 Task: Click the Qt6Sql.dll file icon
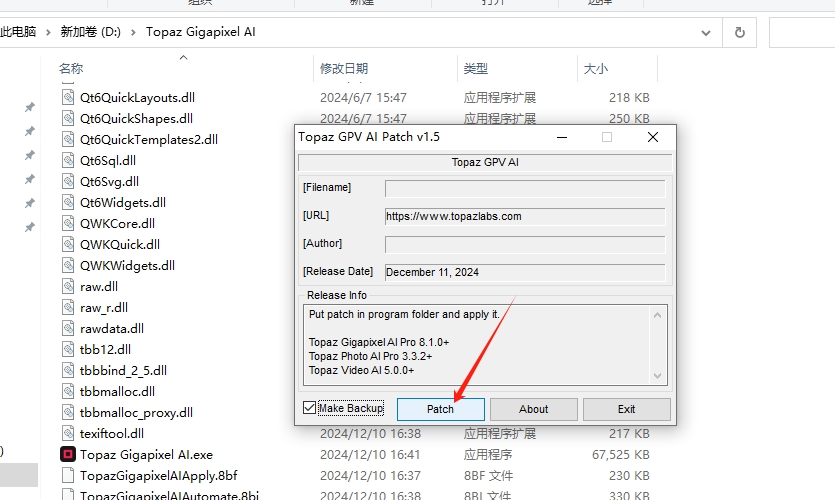68,160
